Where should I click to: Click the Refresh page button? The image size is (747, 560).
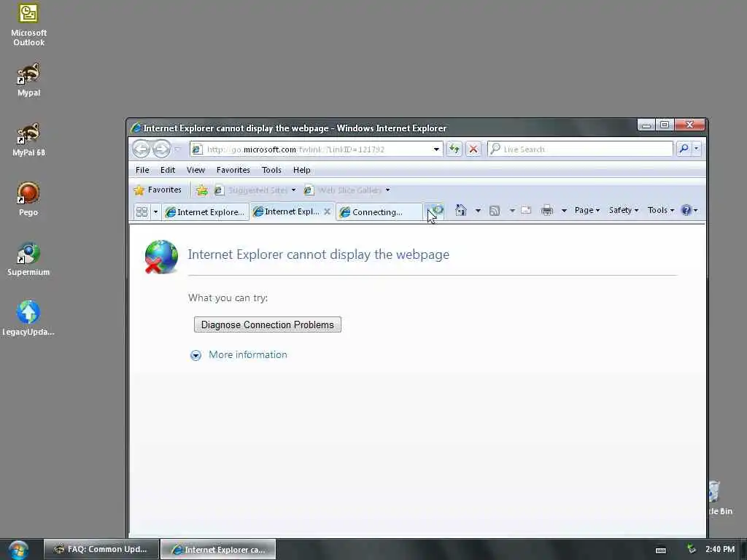click(454, 149)
